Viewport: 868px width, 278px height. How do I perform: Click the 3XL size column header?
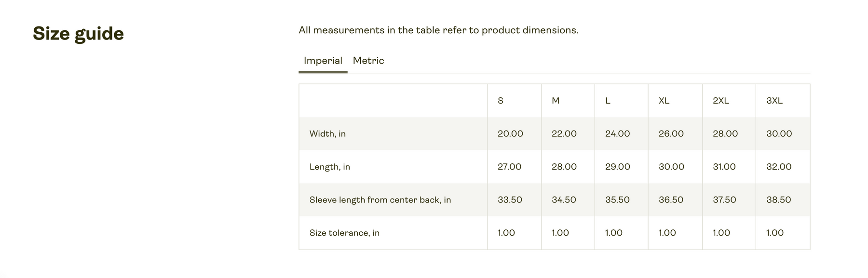(x=774, y=101)
